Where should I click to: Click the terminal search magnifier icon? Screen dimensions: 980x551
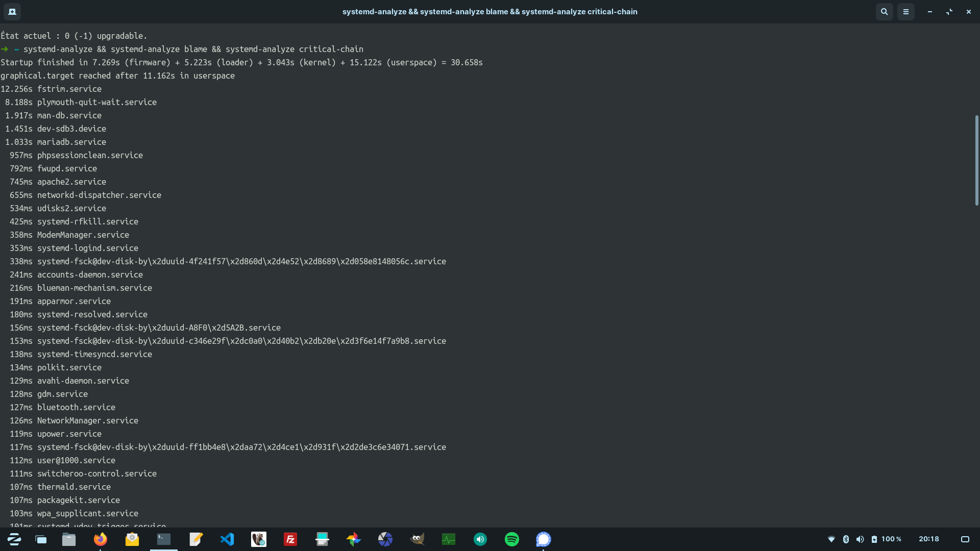(884, 11)
